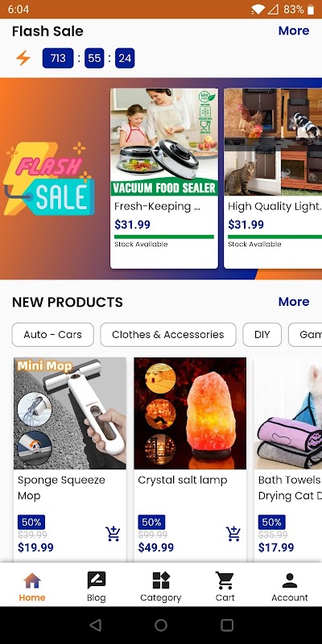Open More link beside Flash Sale
The image size is (322, 644).
coord(294,31)
